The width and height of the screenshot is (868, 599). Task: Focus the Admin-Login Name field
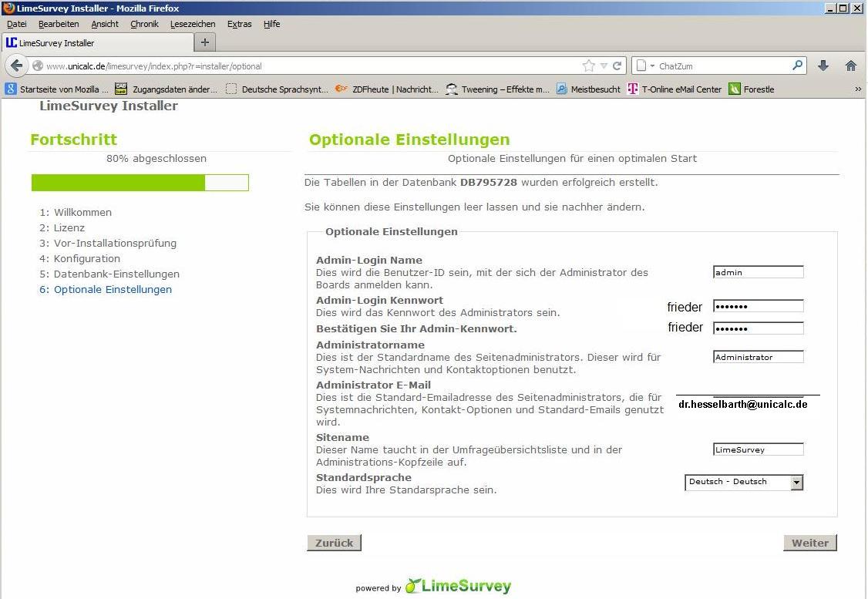758,272
